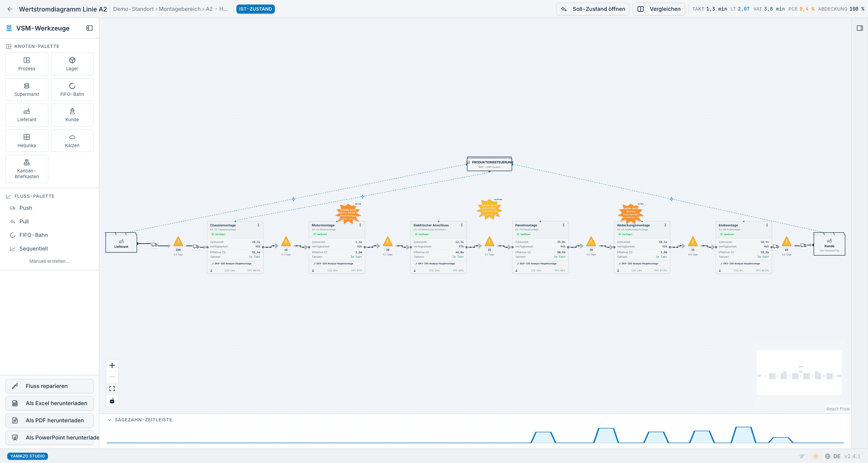This screenshot has height=463, width=868.
Task: Toggle canvas interactivity lock
Action: click(112, 401)
